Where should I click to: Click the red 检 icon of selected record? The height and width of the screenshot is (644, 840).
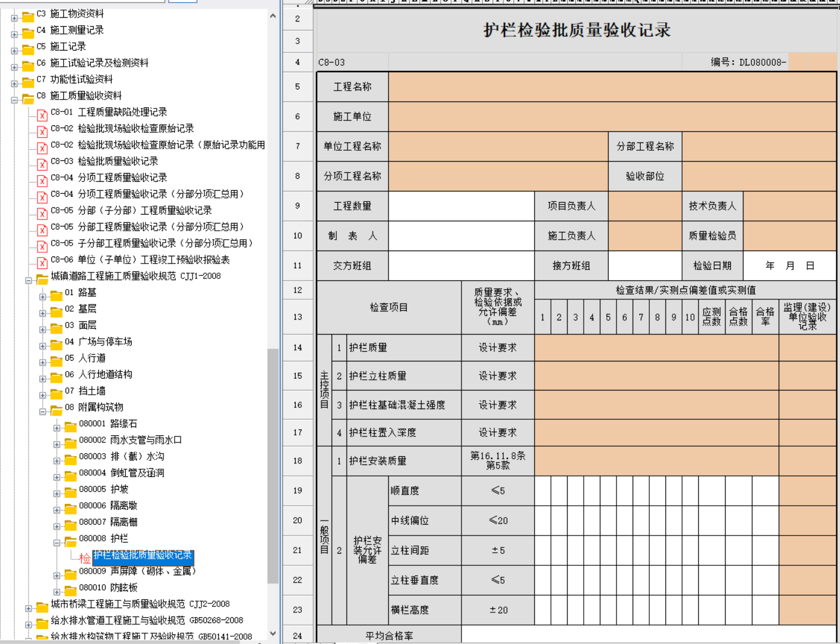85,558
